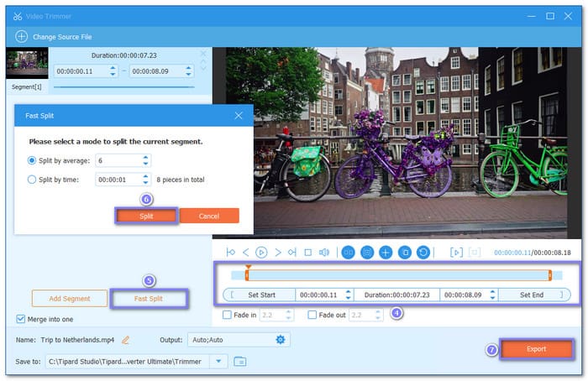Click the pencil icon to rename file
Image resolution: width=588 pixels, height=381 pixels.
pyautogui.click(x=126, y=339)
